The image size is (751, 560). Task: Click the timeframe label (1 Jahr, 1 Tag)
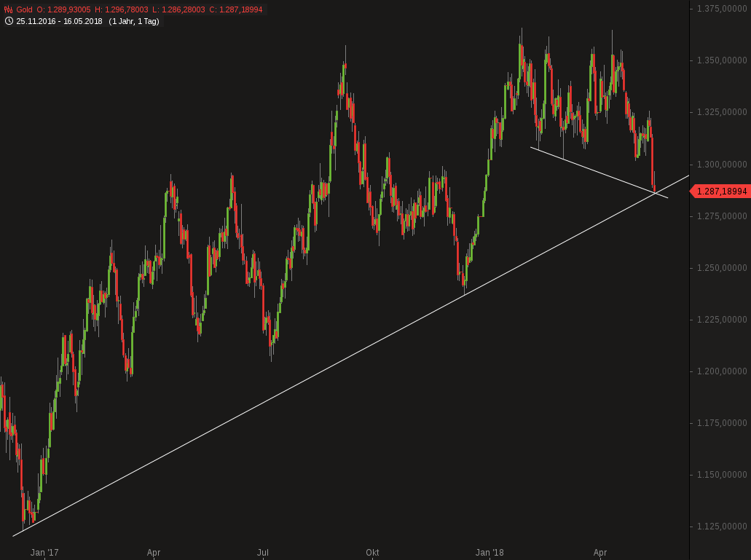[x=134, y=21]
